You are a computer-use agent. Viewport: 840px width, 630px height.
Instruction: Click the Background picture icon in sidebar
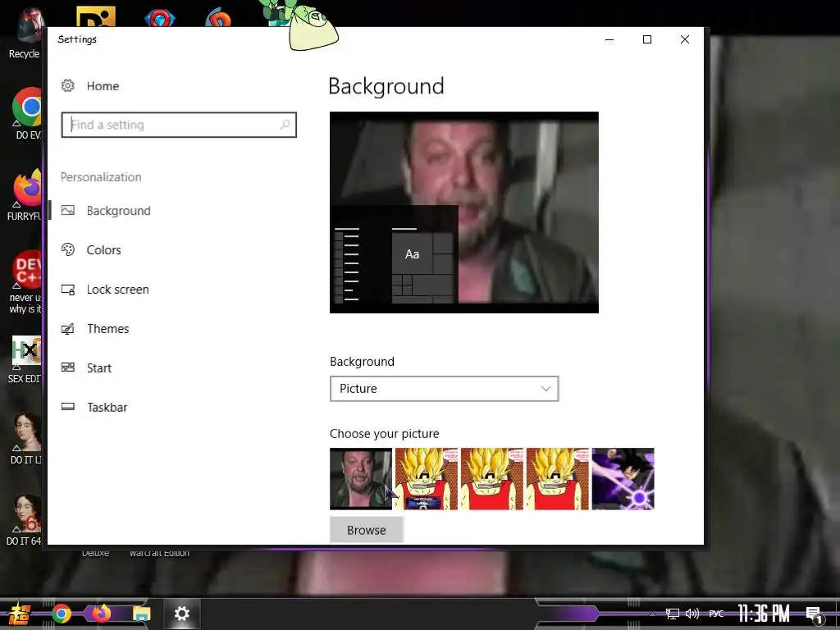coord(68,211)
